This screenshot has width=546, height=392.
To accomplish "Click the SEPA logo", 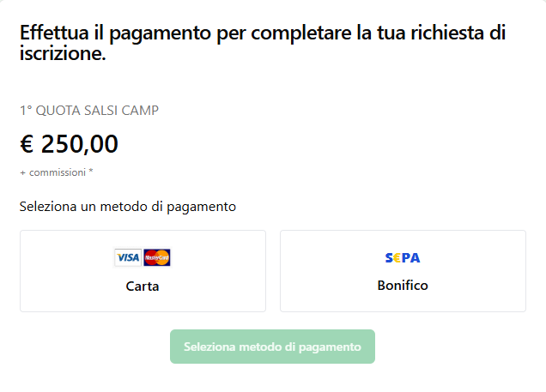I will pos(403,257).
